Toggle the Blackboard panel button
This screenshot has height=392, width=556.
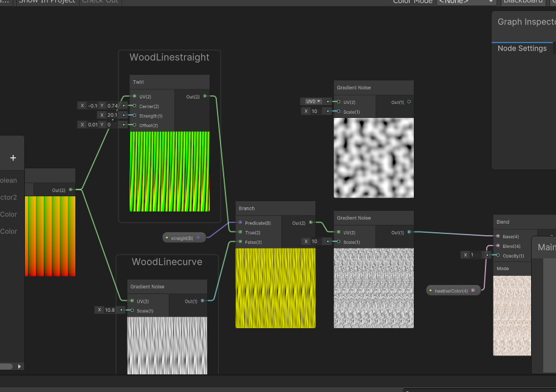click(523, 2)
